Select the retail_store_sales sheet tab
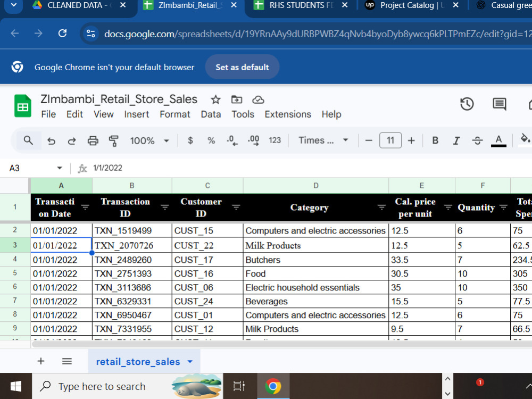This screenshot has height=399, width=532. coord(144,362)
